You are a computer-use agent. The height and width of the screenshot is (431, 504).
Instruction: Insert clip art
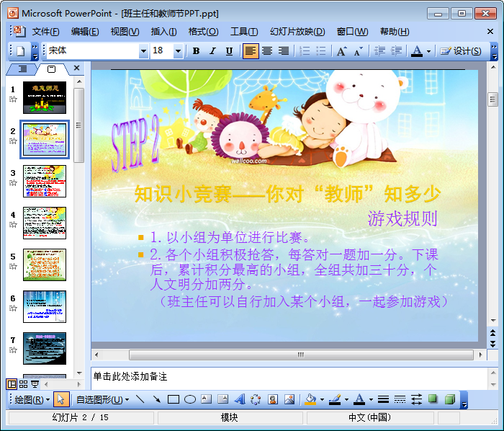point(273,400)
